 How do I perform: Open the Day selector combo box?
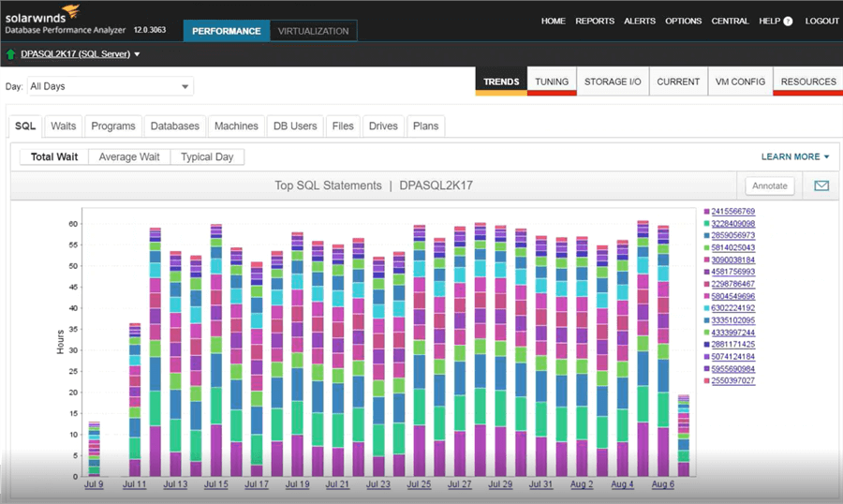click(x=111, y=86)
